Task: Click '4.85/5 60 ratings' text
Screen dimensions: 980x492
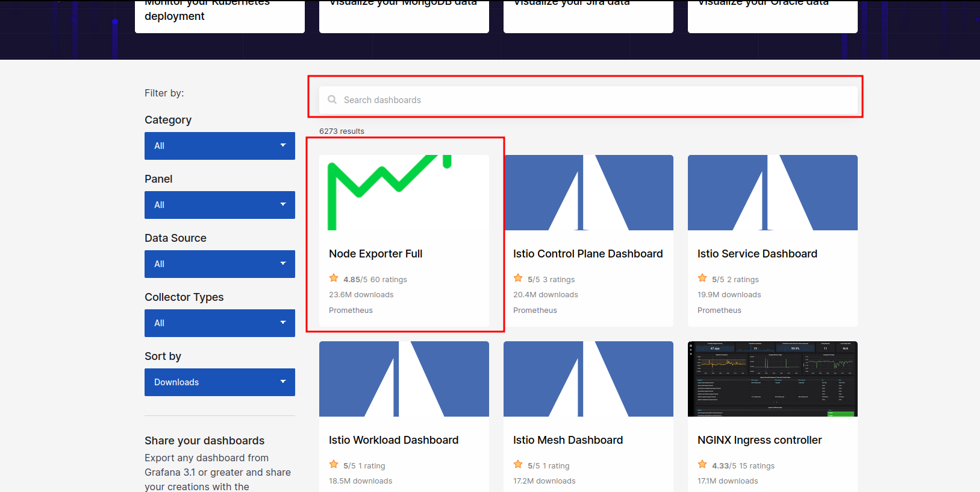Action: click(x=375, y=280)
